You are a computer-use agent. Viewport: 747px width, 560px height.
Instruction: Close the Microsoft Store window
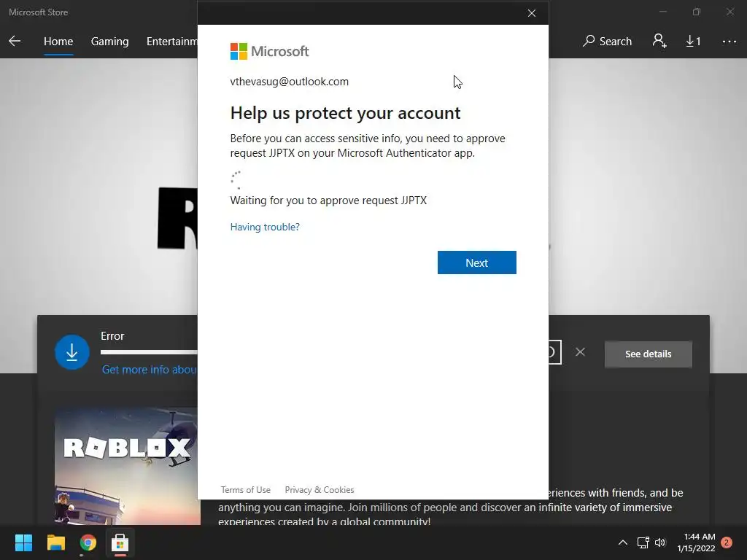point(729,12)
